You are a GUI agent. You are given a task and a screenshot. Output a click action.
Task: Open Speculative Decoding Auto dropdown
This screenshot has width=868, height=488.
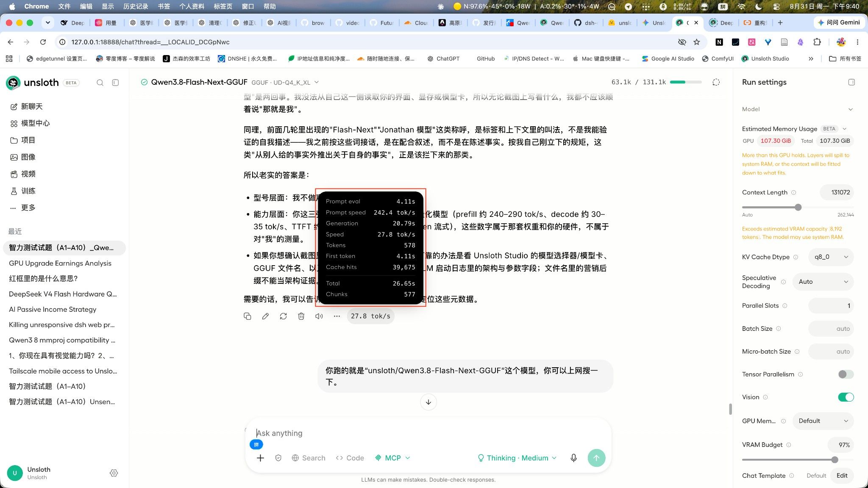[823, 282]
